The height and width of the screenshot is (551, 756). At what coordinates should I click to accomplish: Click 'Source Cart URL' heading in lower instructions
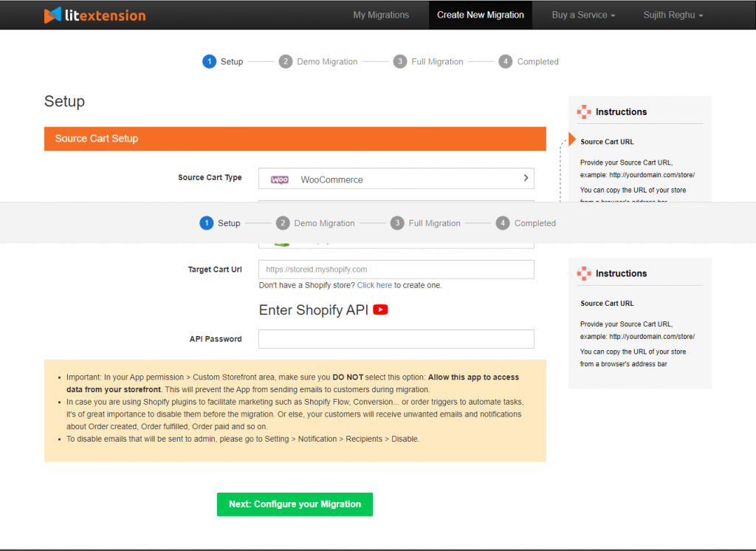607,304
